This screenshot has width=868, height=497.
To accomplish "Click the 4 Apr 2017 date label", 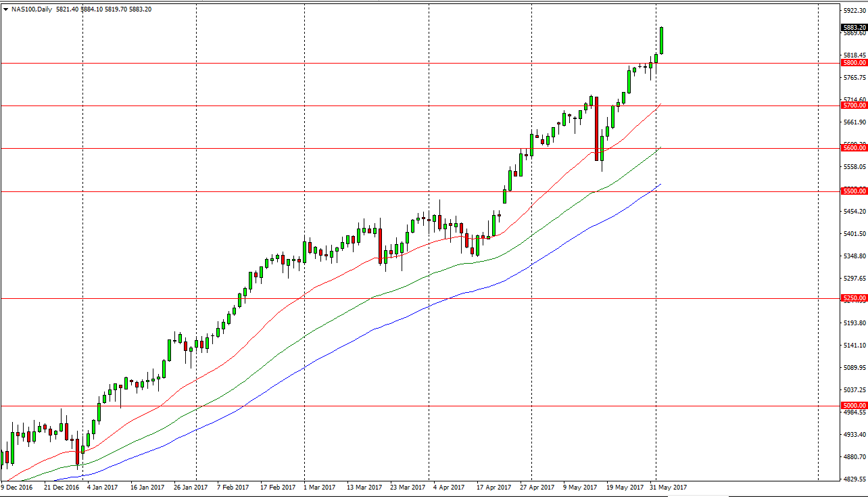I will (x=448, y=487).
